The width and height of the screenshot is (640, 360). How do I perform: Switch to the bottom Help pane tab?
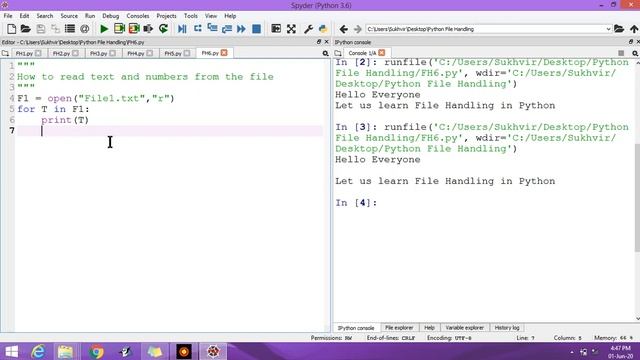click(429, 328)
